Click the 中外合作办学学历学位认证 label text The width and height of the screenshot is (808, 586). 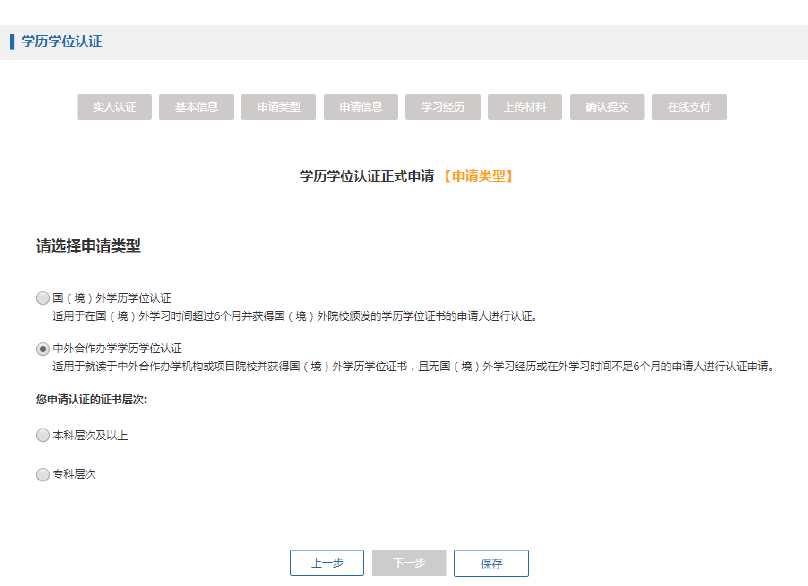(117, 348)
